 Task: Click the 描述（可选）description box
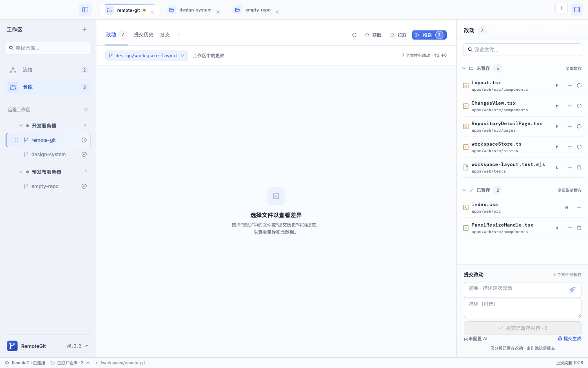[523, 308]
